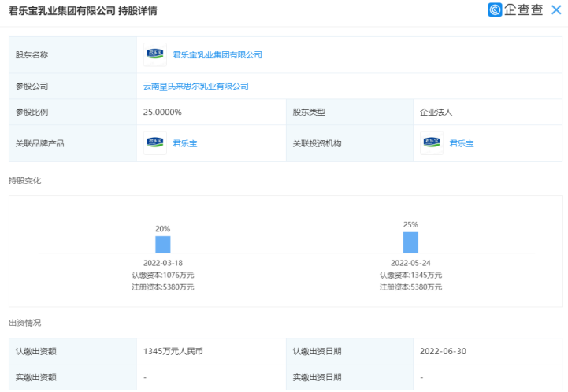Click the 持股变化 section heading
568x392 pixels.
tap(24, 181)
